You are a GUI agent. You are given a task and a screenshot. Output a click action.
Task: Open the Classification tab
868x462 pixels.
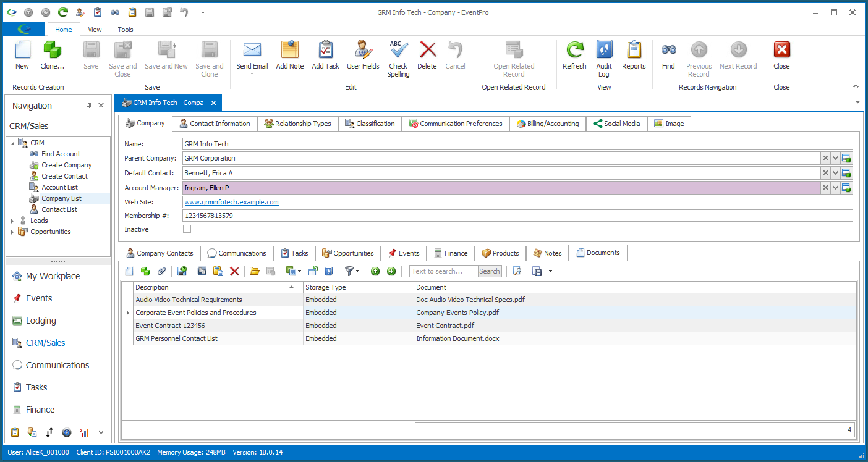pyautogui.click(x=370, y=124)
